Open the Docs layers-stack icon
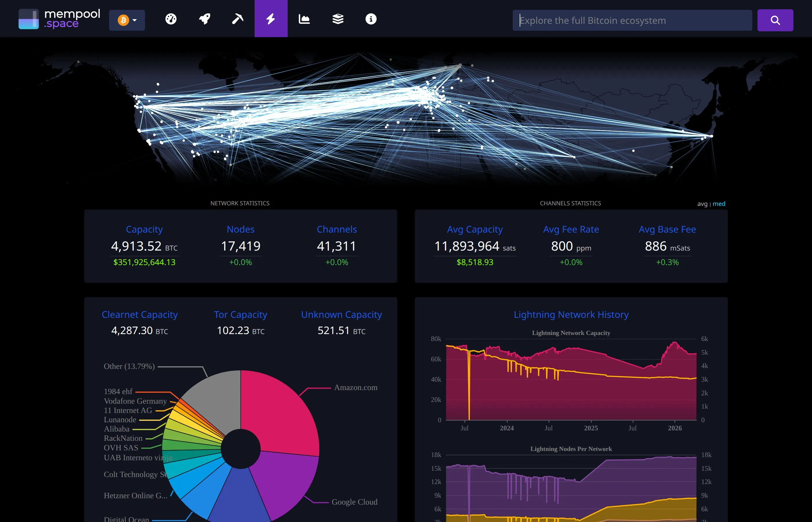Viewport: 812px width, 522px height. tap(338, 19)
